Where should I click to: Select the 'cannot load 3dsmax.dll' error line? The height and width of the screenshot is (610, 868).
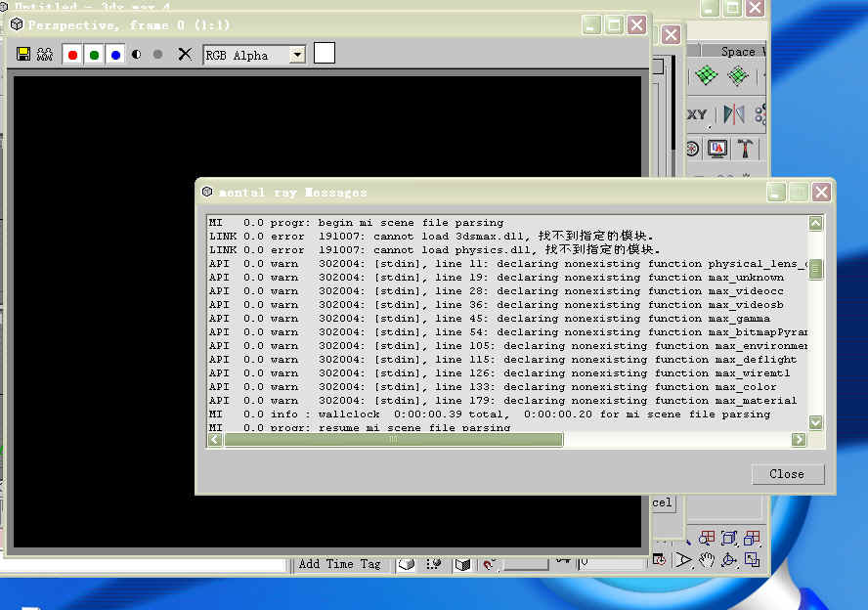[x=431, y=237]
